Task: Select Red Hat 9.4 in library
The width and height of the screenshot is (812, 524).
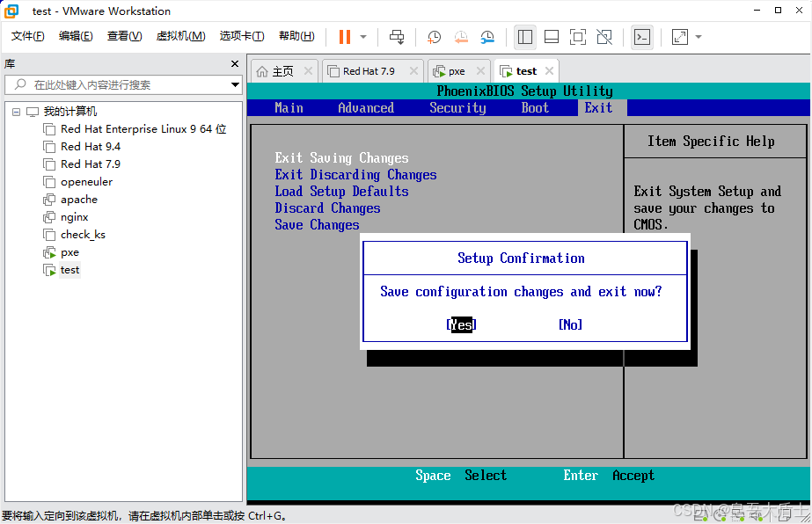Action: 91,147
